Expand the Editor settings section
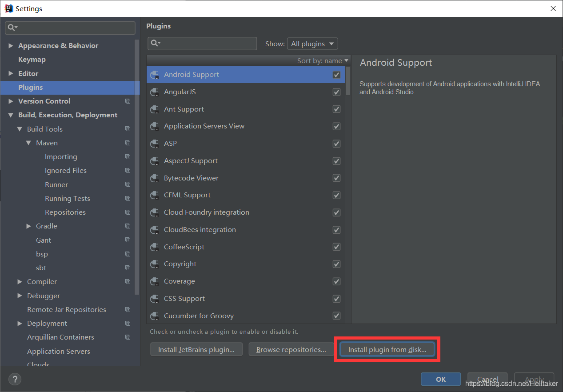The width and height of the screenshot is (563, 392). [11, 73]
